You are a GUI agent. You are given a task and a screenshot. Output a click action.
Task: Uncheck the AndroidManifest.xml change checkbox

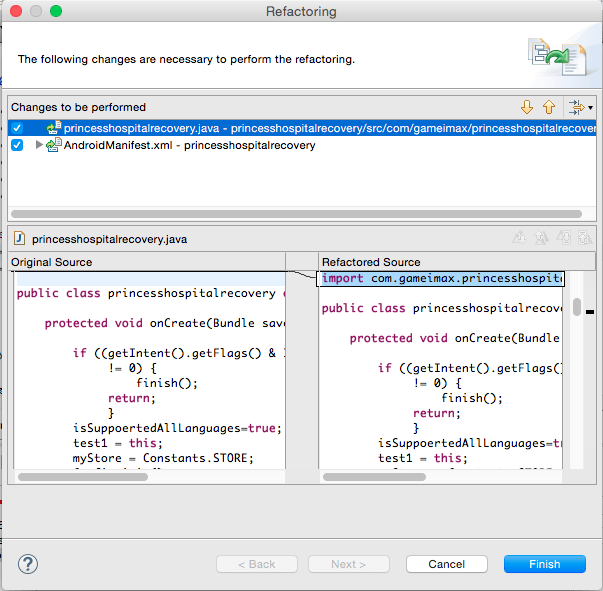click(x=17, y=145)
